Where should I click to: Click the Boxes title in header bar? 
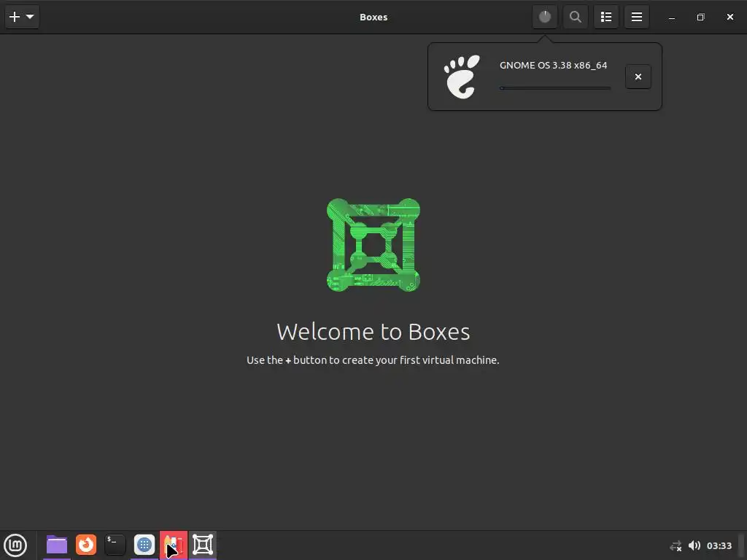(x=373, y=17)
